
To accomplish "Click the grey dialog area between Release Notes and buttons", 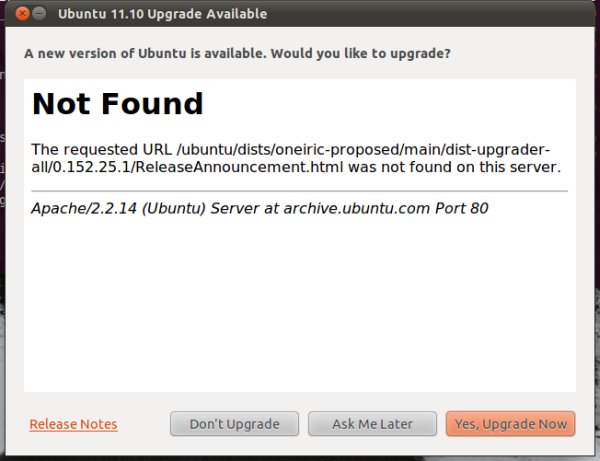I will point(143,424).
